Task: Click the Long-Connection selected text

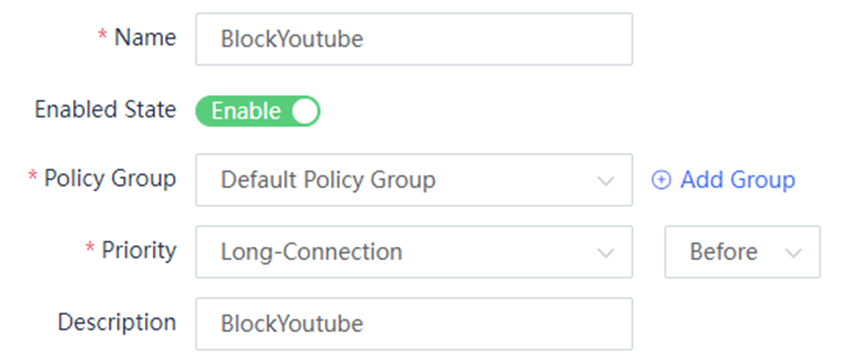Action: click(x=312, y=252)
